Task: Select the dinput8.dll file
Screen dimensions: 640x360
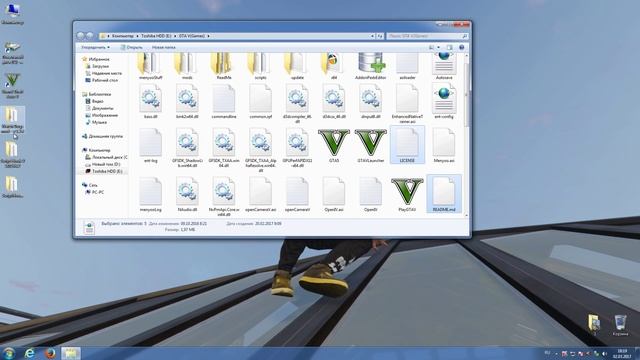Action: (x=371, y=101)
